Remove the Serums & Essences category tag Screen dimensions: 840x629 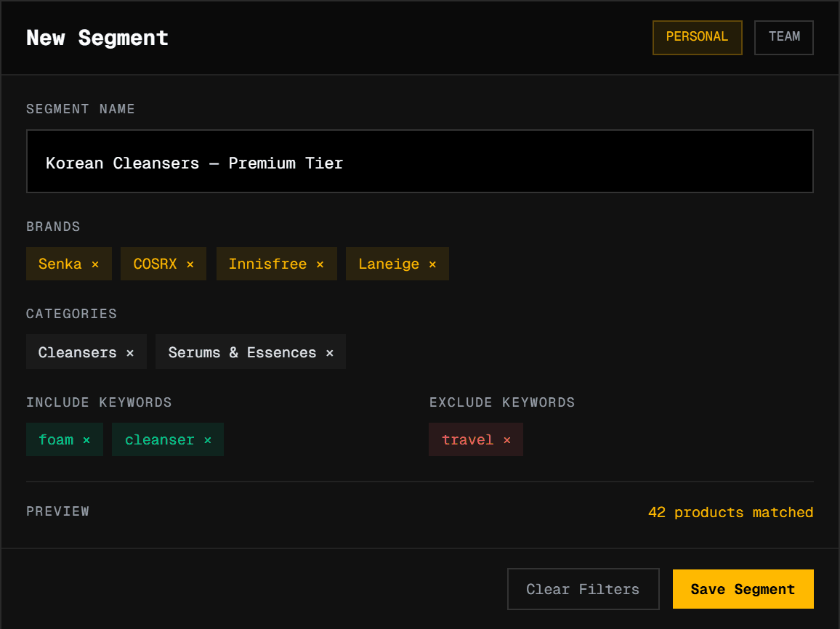coord(329,353)
